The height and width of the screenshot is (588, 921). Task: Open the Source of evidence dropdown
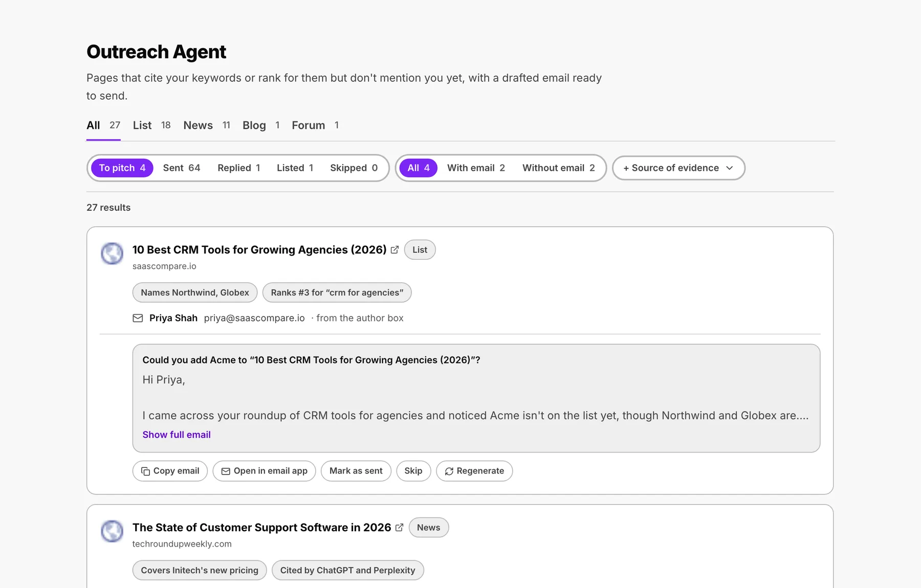coord(678,168)
